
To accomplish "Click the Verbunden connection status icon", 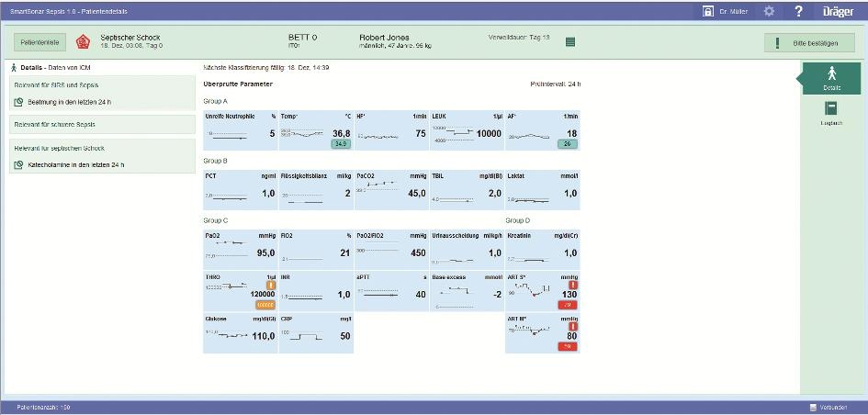I will (813, 407).
